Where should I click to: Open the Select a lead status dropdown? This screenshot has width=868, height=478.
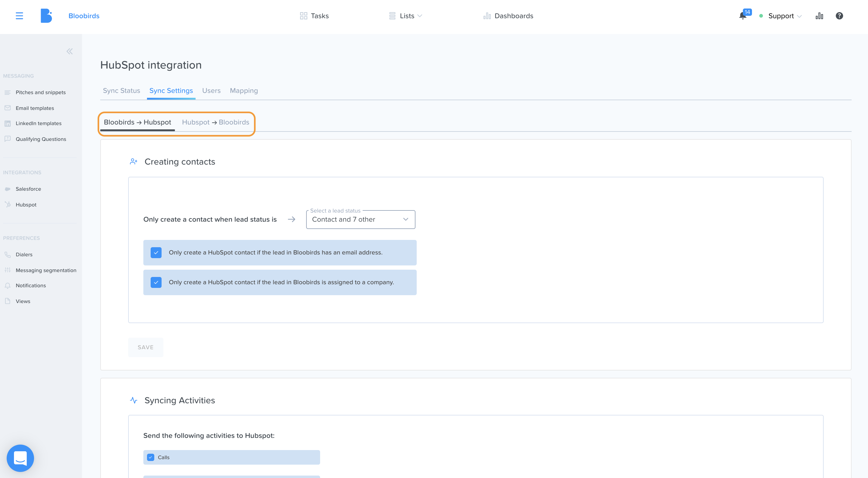pos(361,220)
